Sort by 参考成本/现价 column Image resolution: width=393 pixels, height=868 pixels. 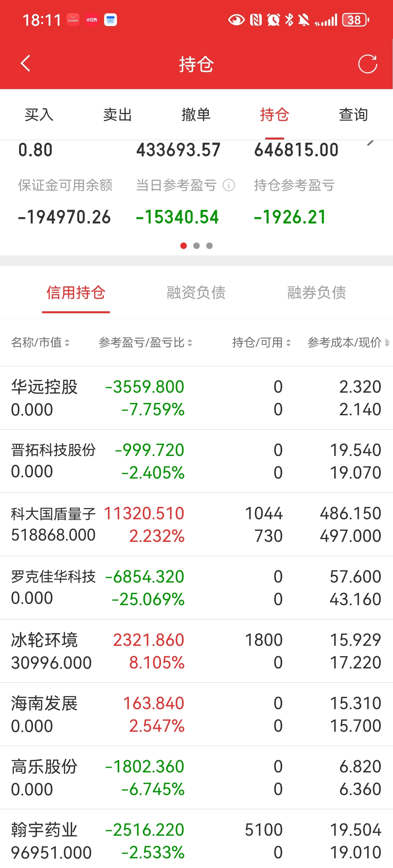[x=348, y=343]
